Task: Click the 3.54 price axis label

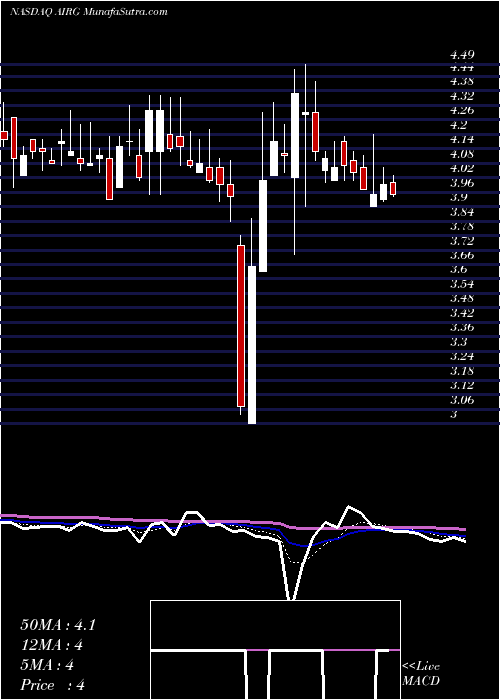Action: click(462, 284)
